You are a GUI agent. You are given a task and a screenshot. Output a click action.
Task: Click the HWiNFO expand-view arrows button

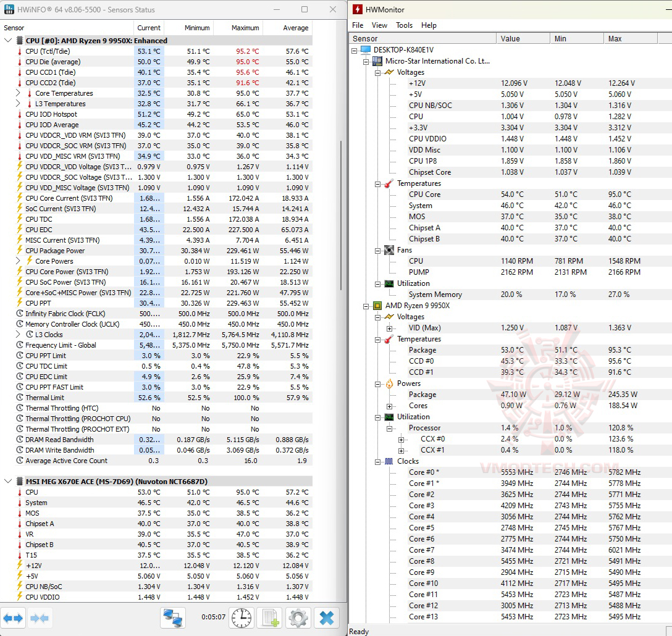coord(13,618)
